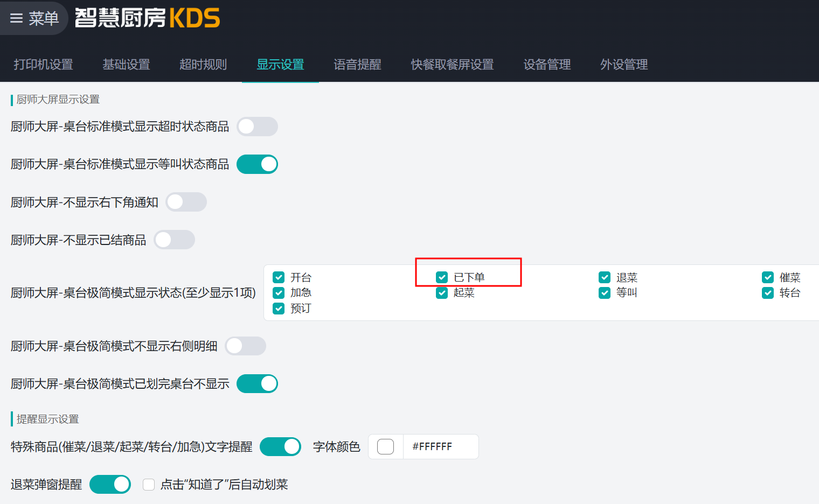Open the 菜单 hamburger menu
This screenshot has width=819, height=504.
34,18
